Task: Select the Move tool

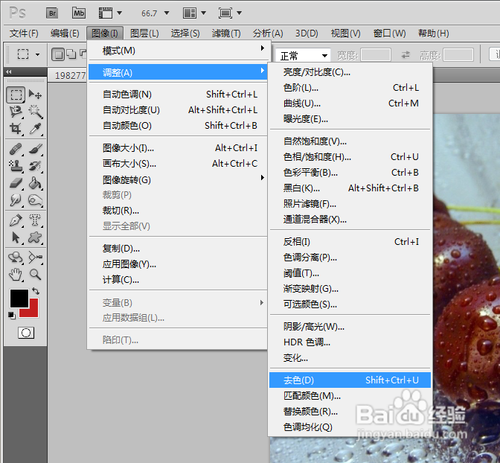Action: (35, 95)
